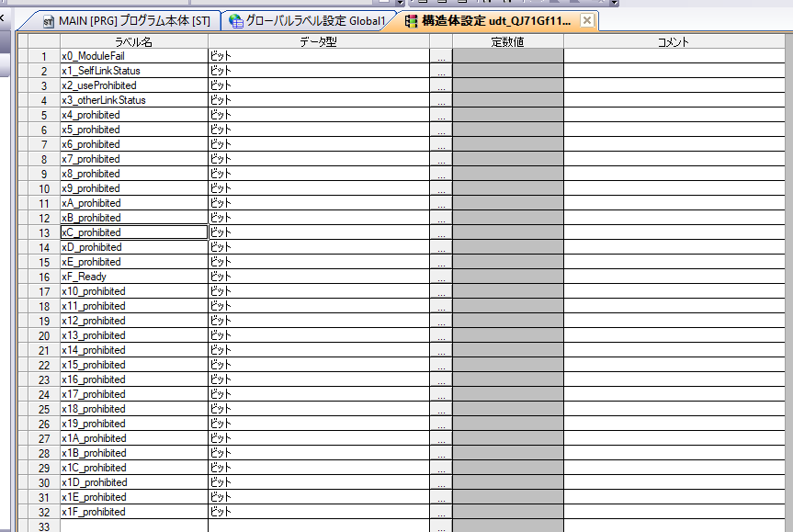Click the structure icon on udt_QJ71Gf11 tab
This screenshot has height=532, width=793.
412,21
